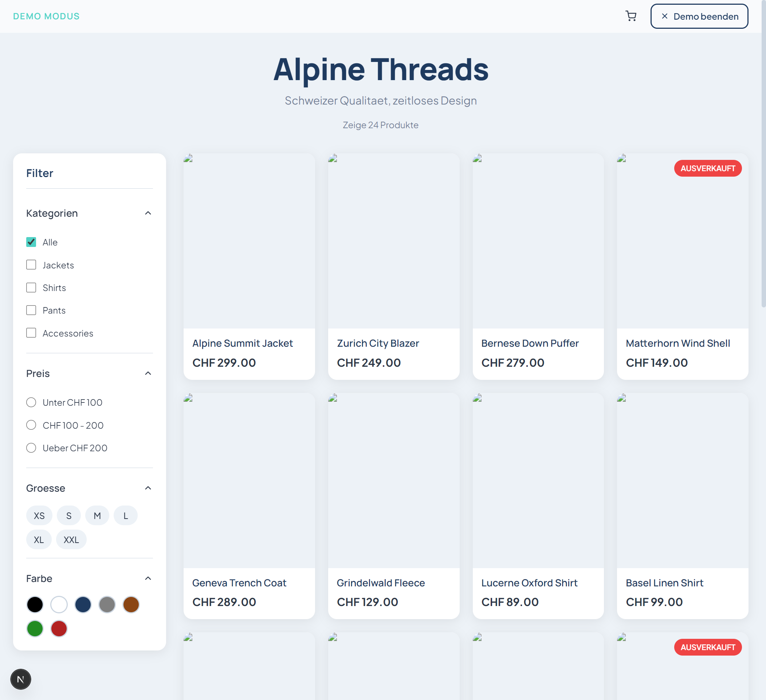The image size is (766, 700).
Task: Open the shopping cart icon
Action: click(x=631, y=16)
